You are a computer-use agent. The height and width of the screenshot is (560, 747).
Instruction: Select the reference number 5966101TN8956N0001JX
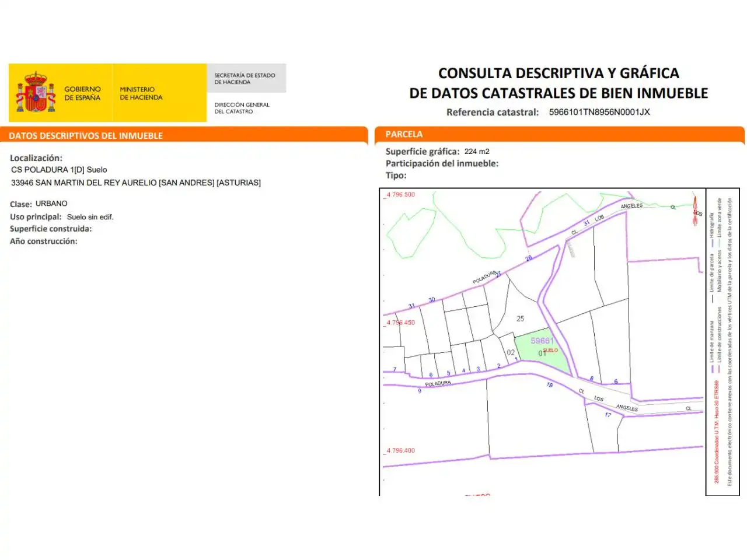click(x=599, y=112)
